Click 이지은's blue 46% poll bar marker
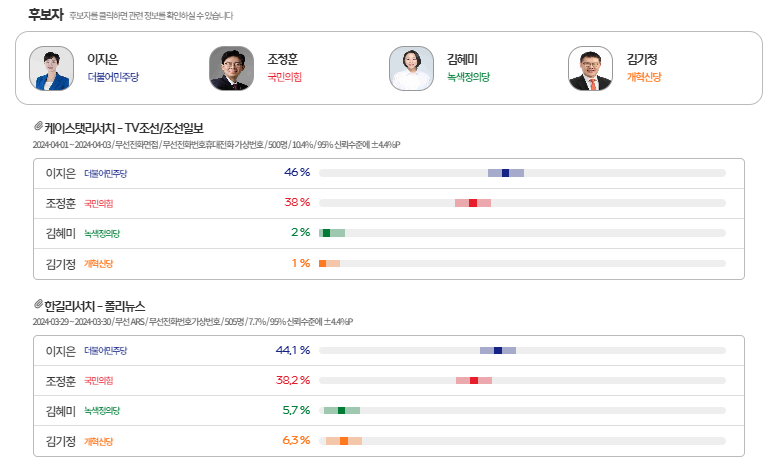783x470 pixels. click(x=506, y=173)
